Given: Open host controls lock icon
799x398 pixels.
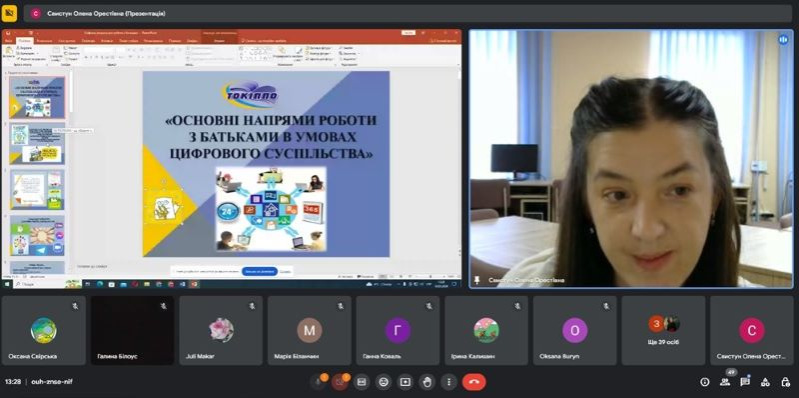Looking at the screenshot, I should [785, 382].
